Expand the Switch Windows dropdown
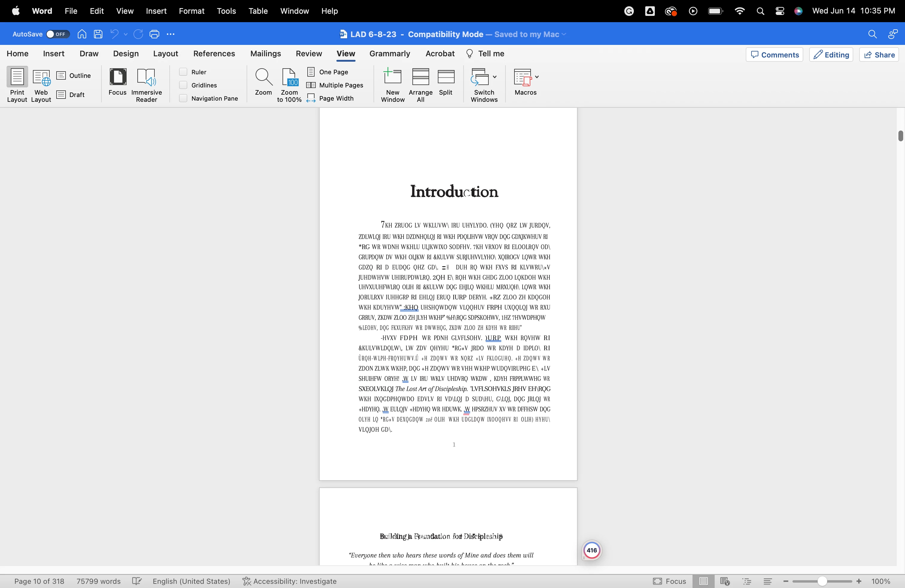This screenshot has height=588, width=905. click(495, 77)
